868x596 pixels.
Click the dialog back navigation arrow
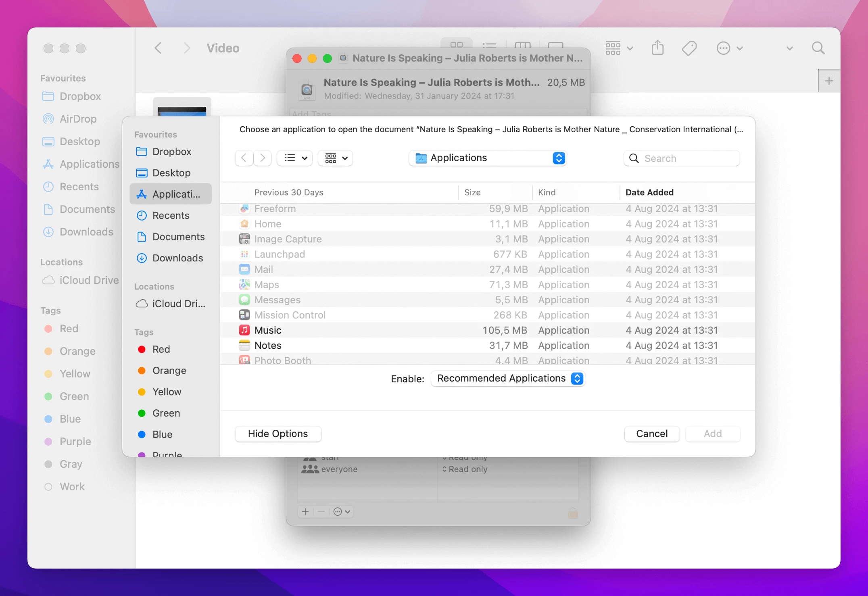coord(244,158)
